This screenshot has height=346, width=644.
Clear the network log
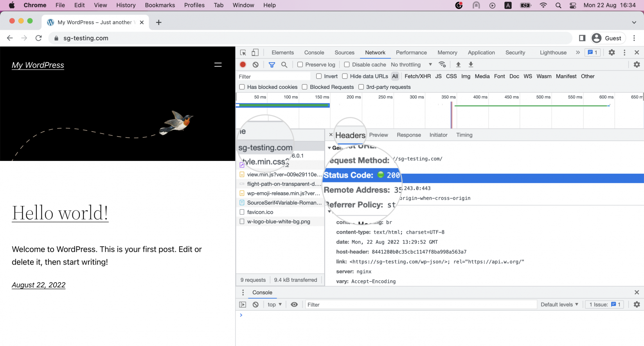[x=255, y=65]
